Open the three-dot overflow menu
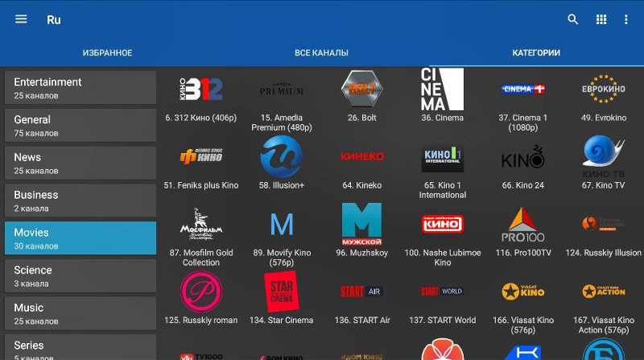The height and width of the screenshot is (360, 644). coord(626,19)
